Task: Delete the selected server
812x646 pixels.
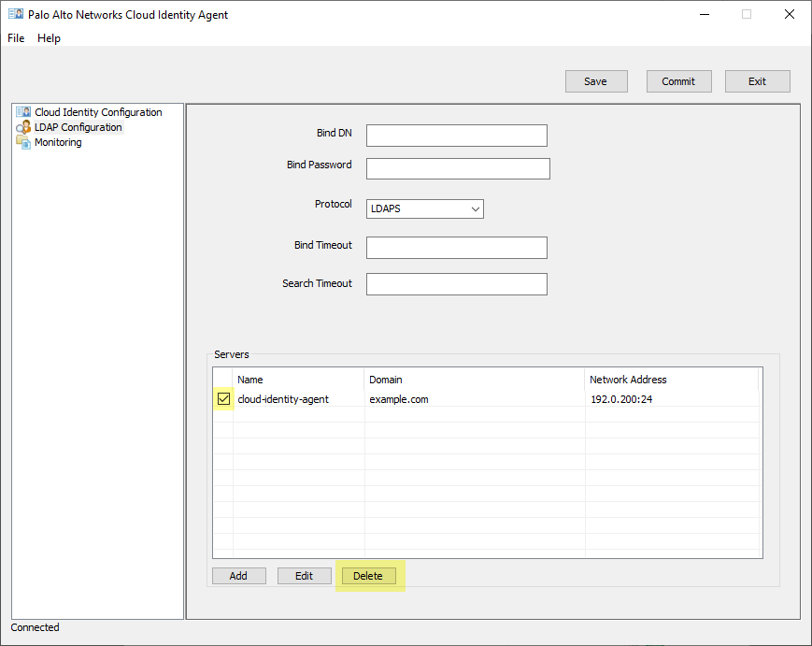Action: pyautogui.click(x=367, y=576)
